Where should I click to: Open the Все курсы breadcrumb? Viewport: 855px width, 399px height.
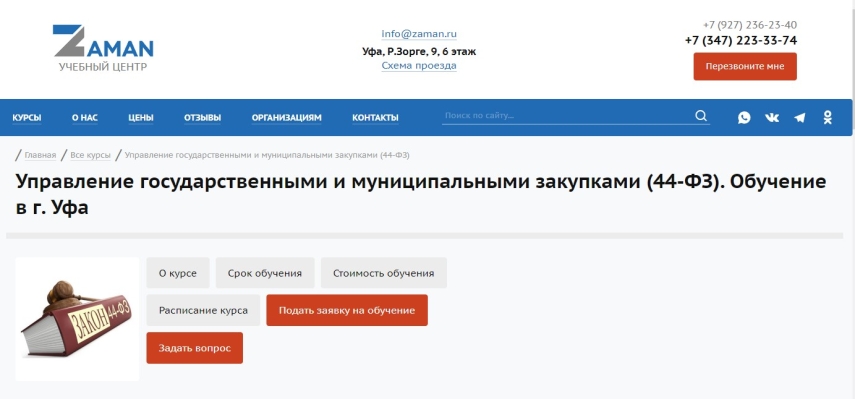90,155
